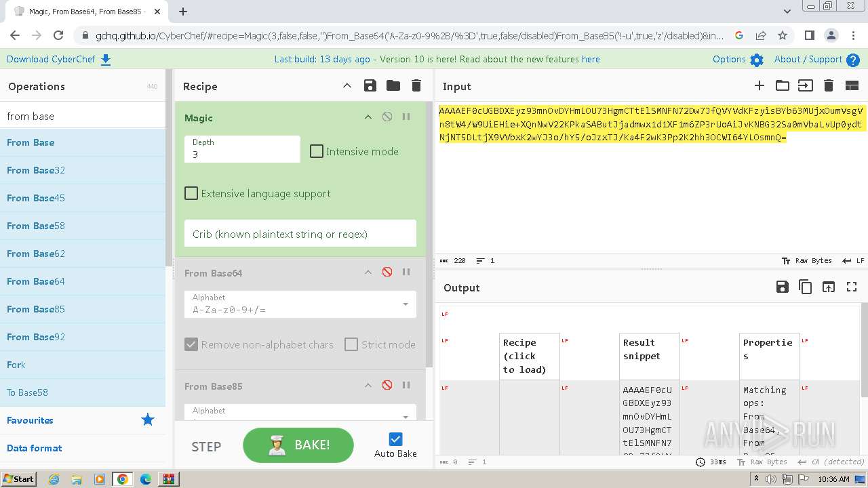Open Microsoft Edge from taskbar
Viewport: 868px width, 488px height.
(146, 479)
